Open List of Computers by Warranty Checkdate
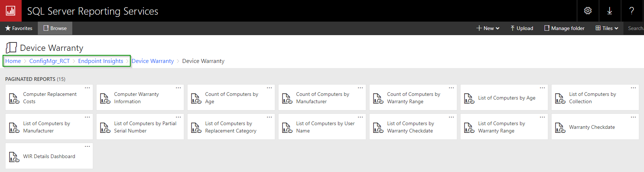 click(413, 127)
